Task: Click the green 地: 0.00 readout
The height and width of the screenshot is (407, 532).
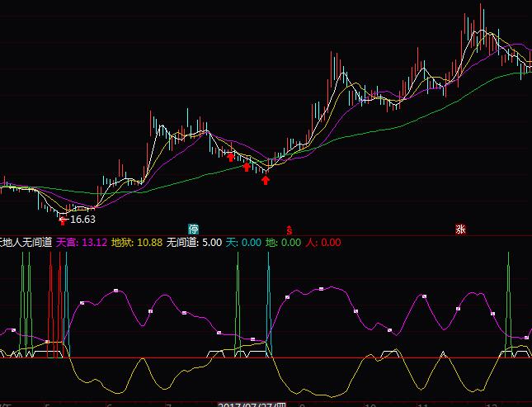Action: click(x=283, y=243)
